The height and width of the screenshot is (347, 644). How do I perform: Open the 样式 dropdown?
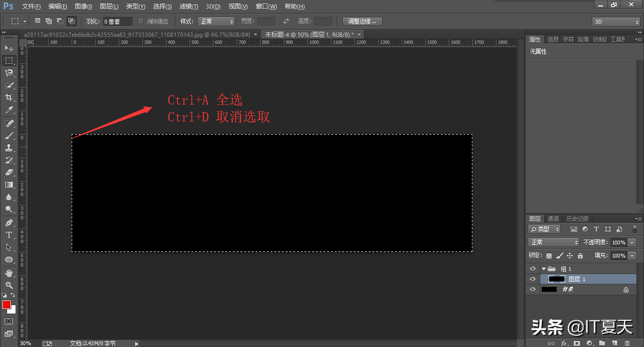click(x=216, y=21)
